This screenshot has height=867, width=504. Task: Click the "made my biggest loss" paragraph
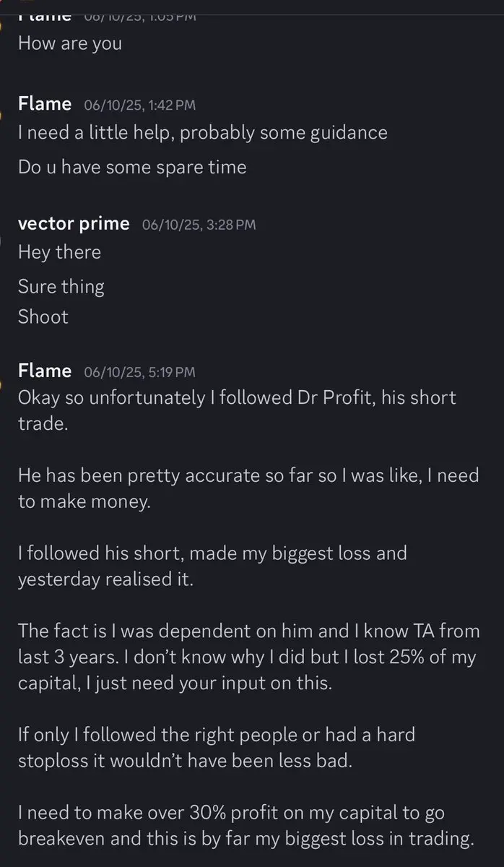(212, 566)
